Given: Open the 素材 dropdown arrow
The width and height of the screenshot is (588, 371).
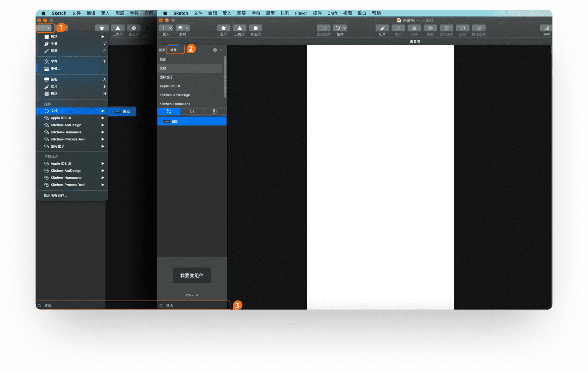Looking at the screenshot, I should (x=187, y=28).
